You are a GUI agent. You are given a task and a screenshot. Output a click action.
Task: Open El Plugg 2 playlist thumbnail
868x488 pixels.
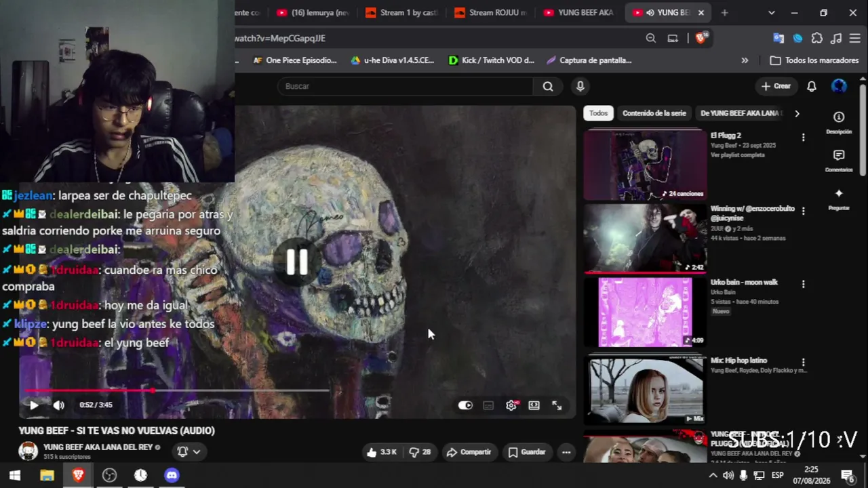(x=646, y=165)
